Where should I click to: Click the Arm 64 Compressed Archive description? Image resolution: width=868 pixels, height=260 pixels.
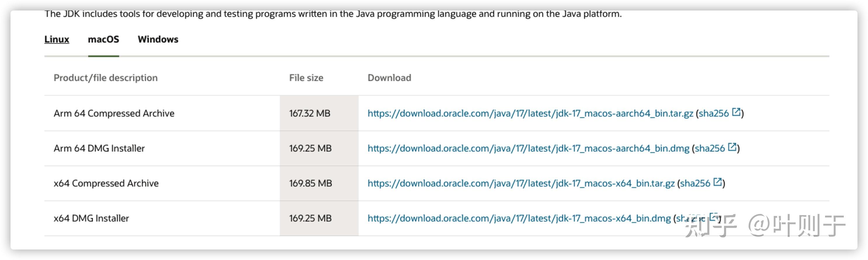(x=114, y=113)
